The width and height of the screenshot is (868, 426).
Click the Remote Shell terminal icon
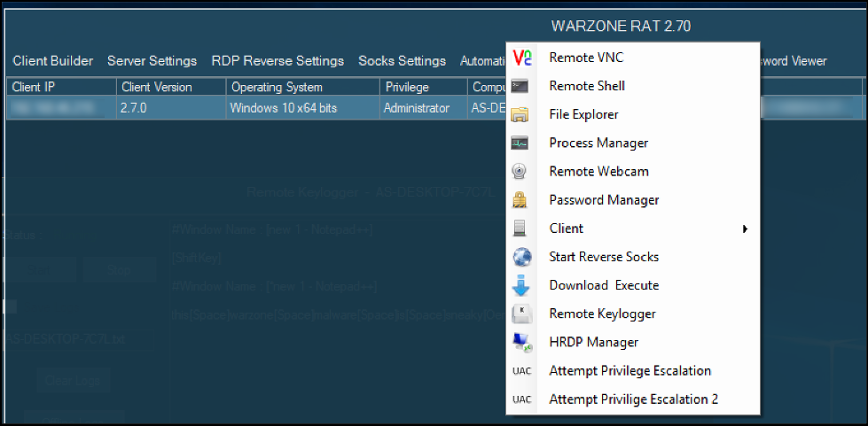(x=521, y=86)
